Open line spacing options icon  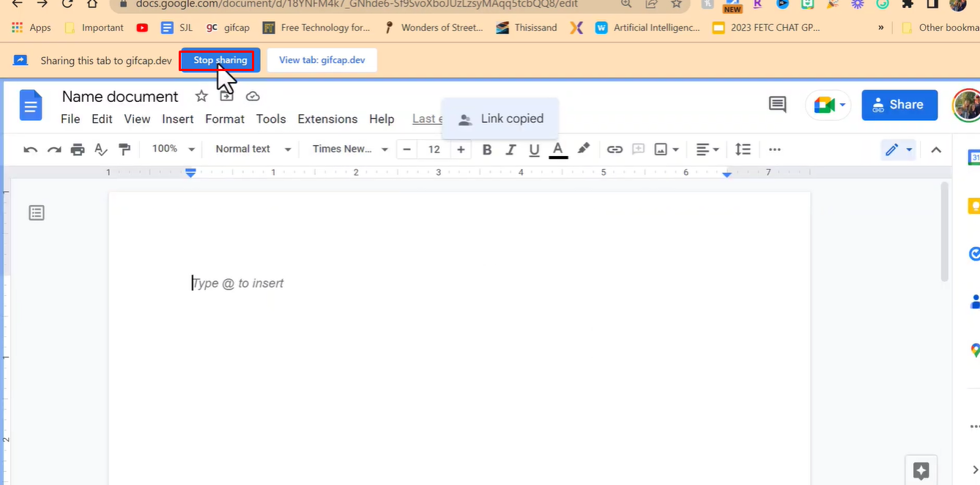tap(743, 149)
